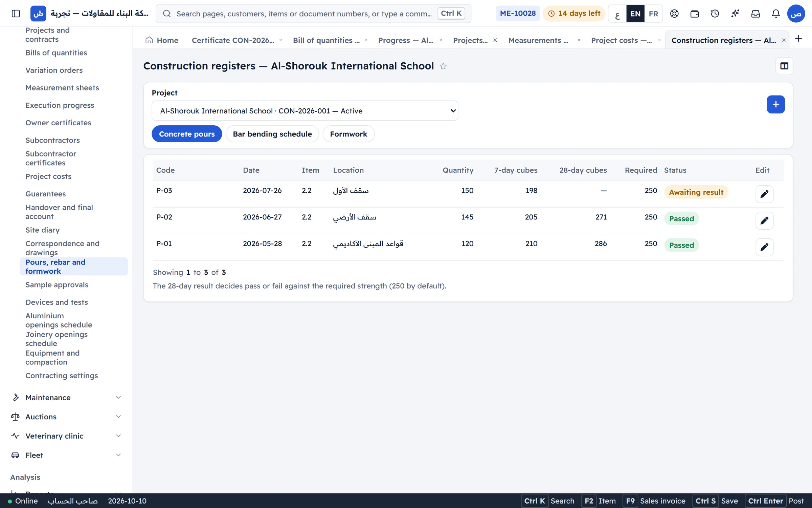Open Site diary in sidebar
The image size is (812, 508).
tap(42, 230)
